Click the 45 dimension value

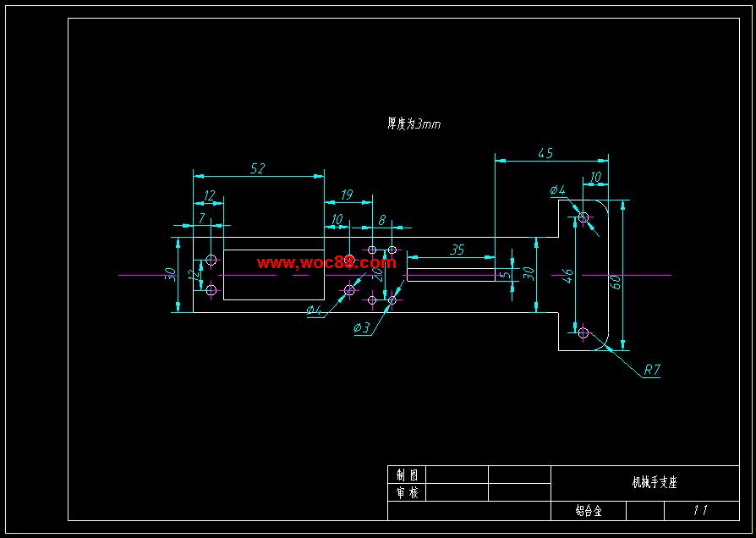pos(545,153)
